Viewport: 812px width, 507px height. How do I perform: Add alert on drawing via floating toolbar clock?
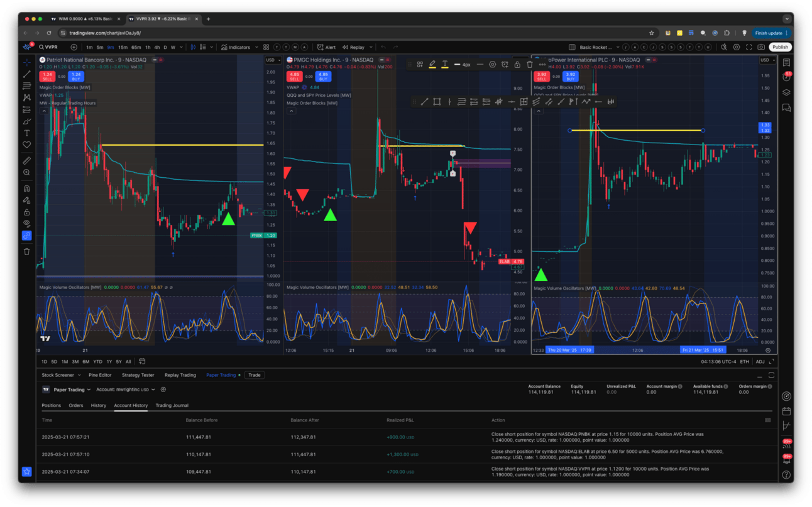point(505,64)
